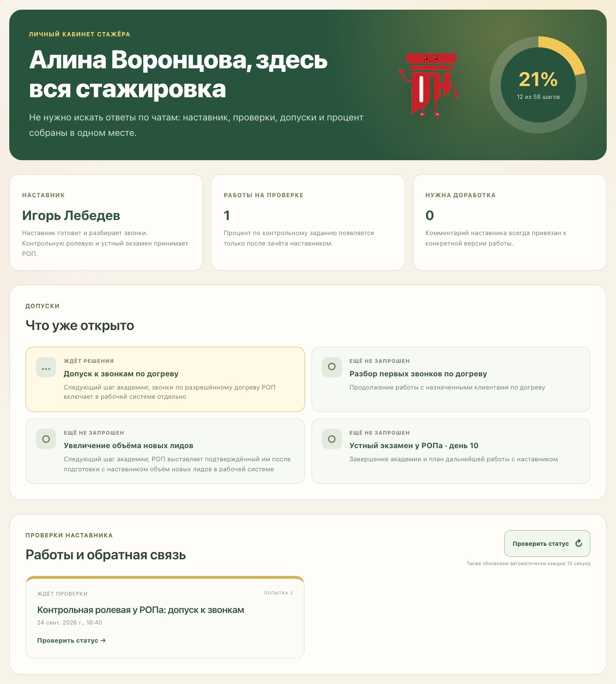Viewport: 616px width, 684px height.
Task: Click the 21% progress ring
Action: (x=538, y=85)
